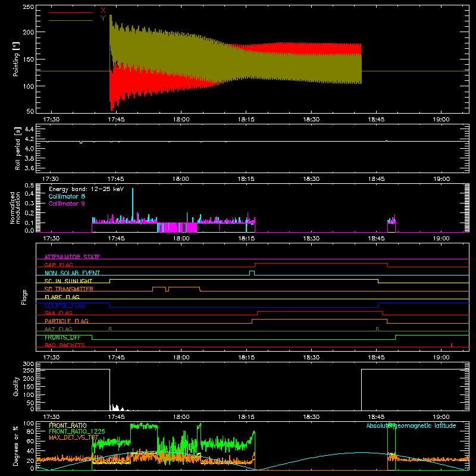Click the 18:30 tick label under quality plot
The height and width of the screenshot is (476, 476).
pyautogui.click(x=311, y=417)
